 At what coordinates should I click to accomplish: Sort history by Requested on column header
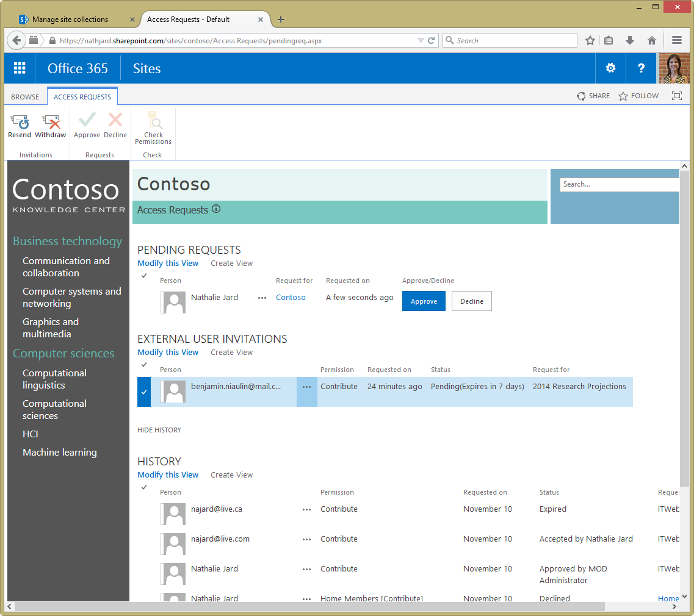[485, 492]
